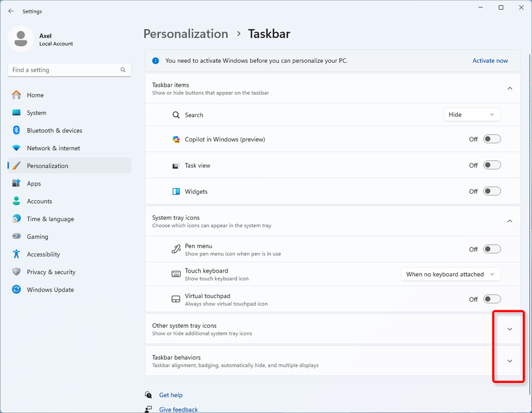The width and height of the screenshot is (532, 413).
Task: Click the search magnifier in Find a setting
Action: (123, 70)
